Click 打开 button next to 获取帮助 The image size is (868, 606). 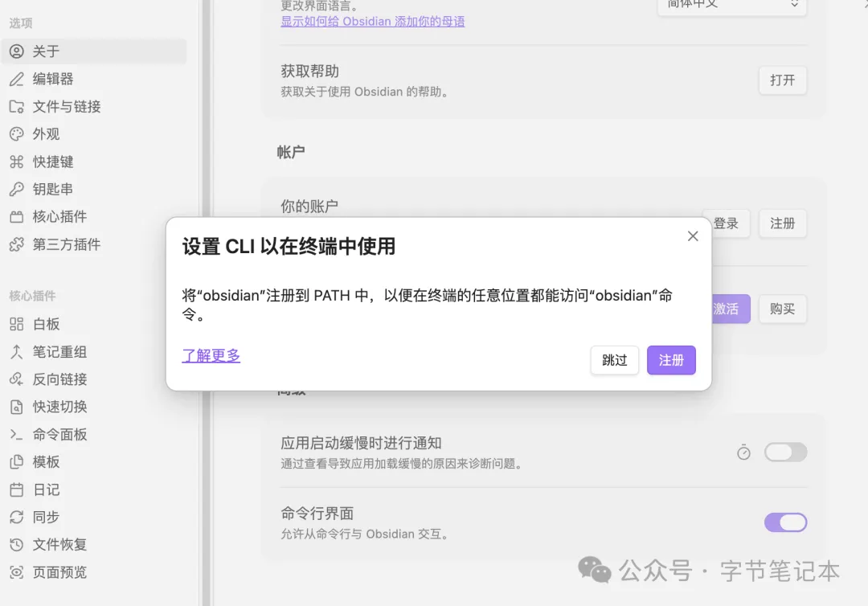(x=782, y=80)
